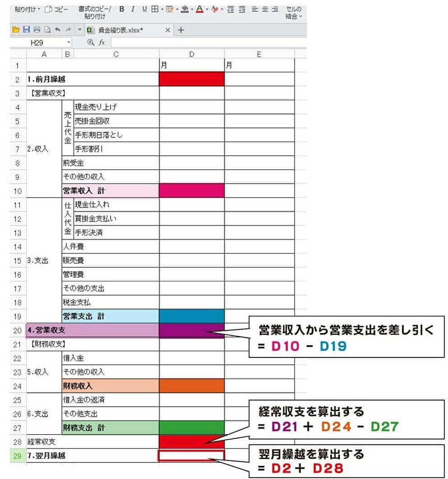This screenshot has height=479, width=448.
Task: Click 書式のコピー/貼り付け format painter button
Action: tap(95, 13)
